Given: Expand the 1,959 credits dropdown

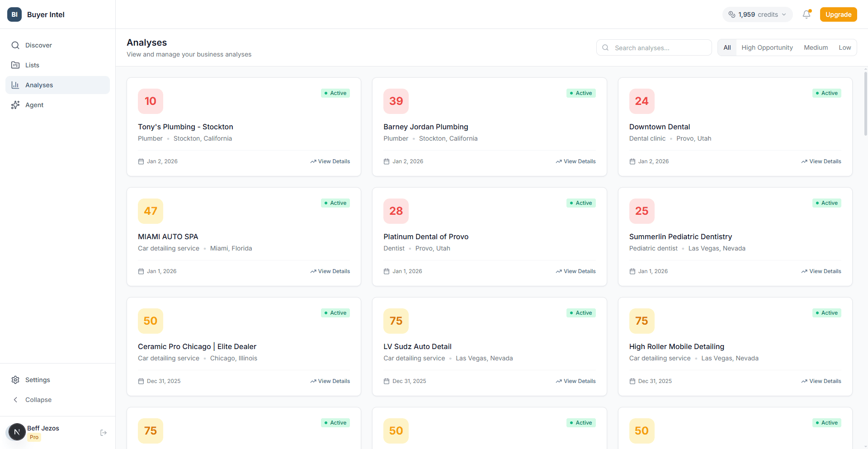Looking at the screenshot, I should point(758,14).
